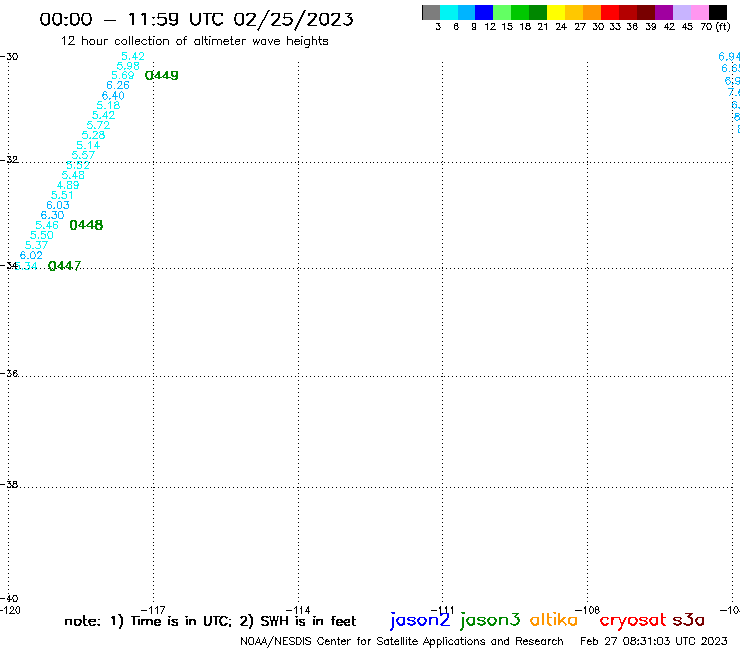This screenshot has width=740, height=650.
Task: Click the wave height value '5.52'
Action: [x=78, y=165]
